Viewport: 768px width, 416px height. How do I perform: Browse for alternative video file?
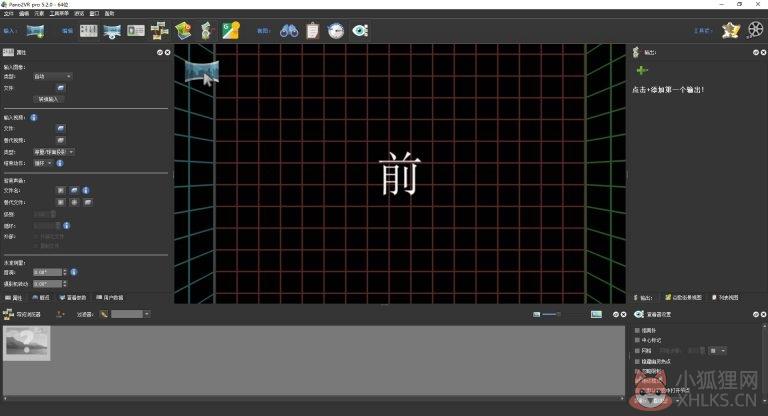(61, 140)
